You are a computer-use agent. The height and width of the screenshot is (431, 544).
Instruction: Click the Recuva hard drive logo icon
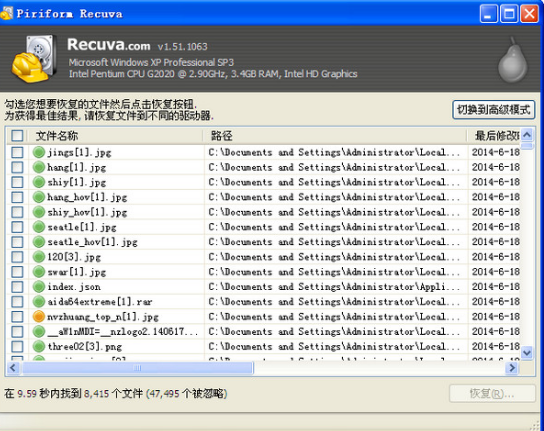point(34,58)
